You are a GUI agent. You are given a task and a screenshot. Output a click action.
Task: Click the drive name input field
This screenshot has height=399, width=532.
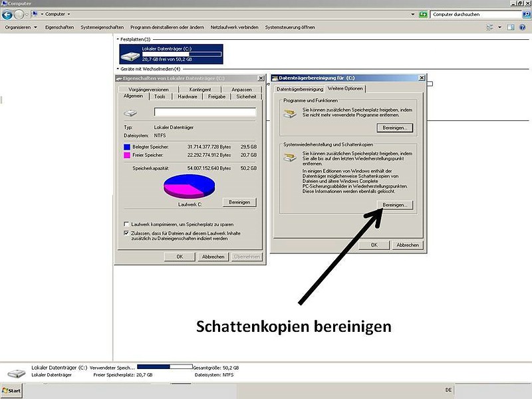(x=205, y=112)
